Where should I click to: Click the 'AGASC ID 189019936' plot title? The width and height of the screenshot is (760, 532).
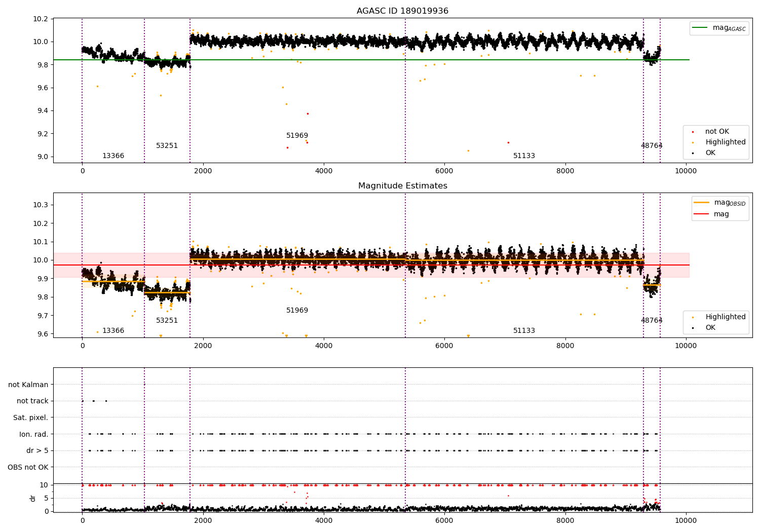pos(402,11)
